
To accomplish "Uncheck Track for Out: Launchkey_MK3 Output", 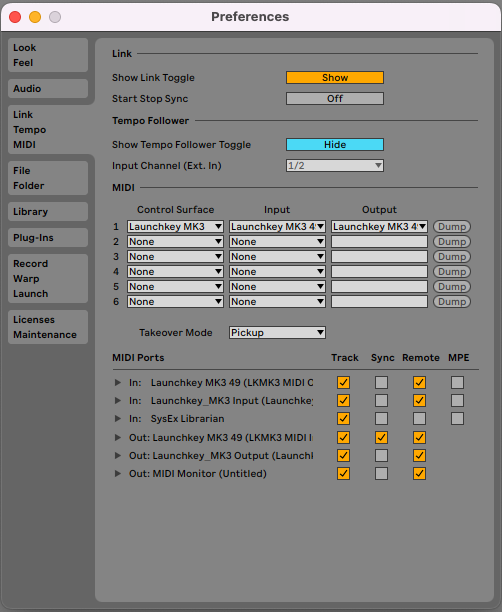I will point(344,455).
